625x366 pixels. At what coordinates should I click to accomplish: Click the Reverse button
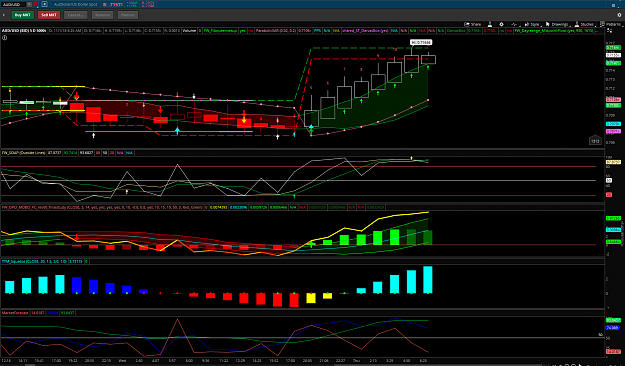(x=102, y=15)
